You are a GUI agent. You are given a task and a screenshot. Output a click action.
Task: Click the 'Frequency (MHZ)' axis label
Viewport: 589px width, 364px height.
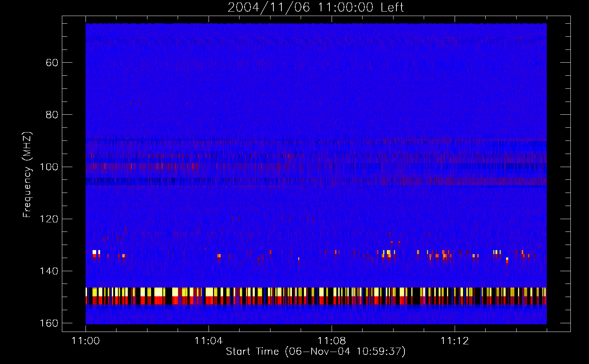27,174
